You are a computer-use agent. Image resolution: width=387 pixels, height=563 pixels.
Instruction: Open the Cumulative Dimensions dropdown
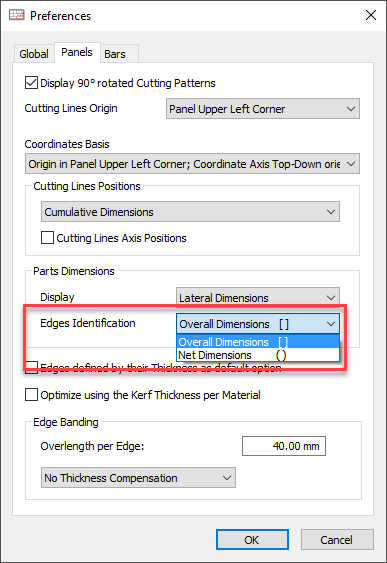pos(190,212)
